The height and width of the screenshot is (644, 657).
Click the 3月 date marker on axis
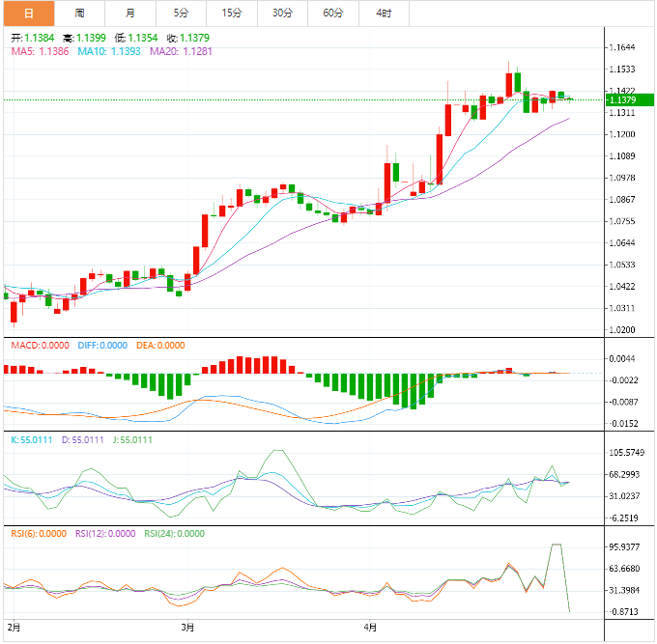(x=188, y=627)
